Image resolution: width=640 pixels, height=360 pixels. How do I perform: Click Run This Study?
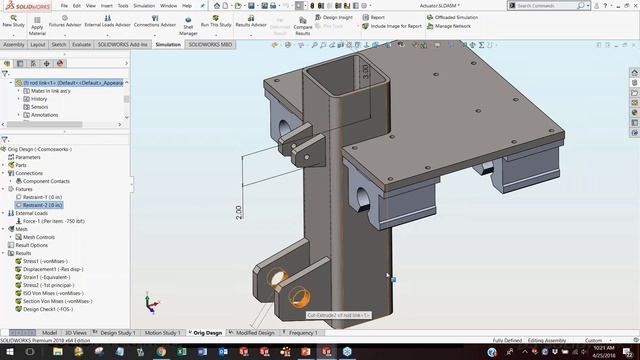click(216, 21)
